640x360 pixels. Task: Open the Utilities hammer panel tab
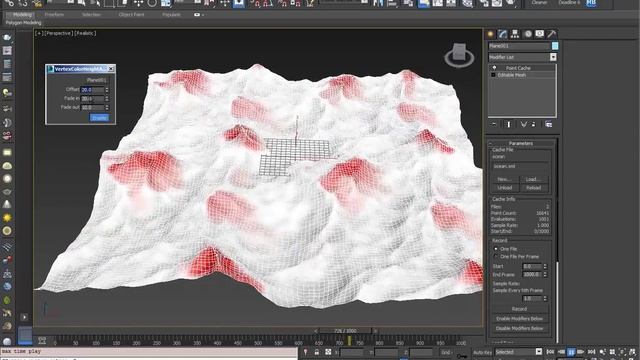click(x=551, y=34)
